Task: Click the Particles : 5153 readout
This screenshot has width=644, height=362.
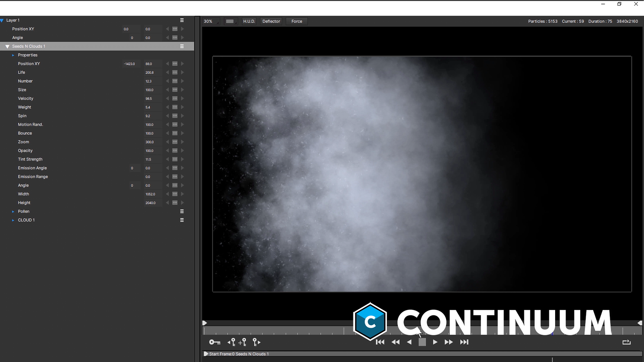Action: click(543, 21)
